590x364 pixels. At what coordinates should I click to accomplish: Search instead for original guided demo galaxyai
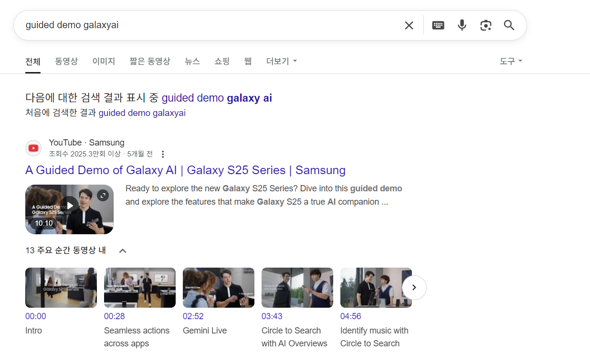click(142, 113)
